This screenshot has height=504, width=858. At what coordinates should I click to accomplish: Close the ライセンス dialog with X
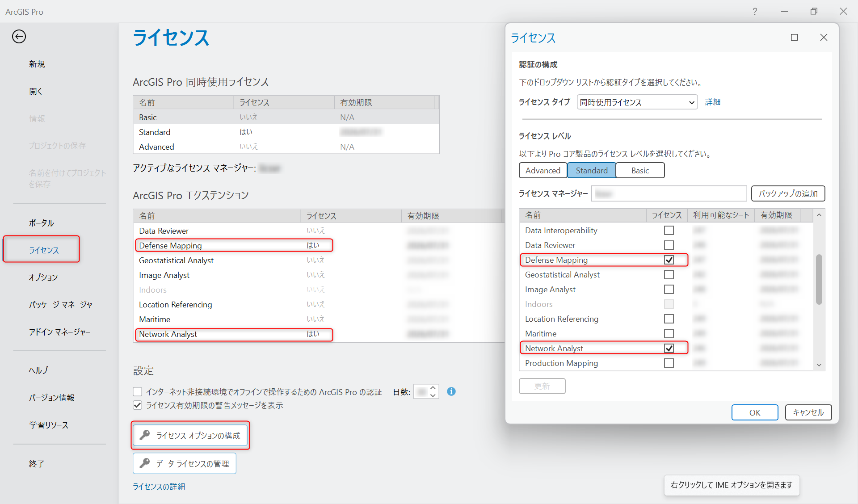tap(824, 38)
